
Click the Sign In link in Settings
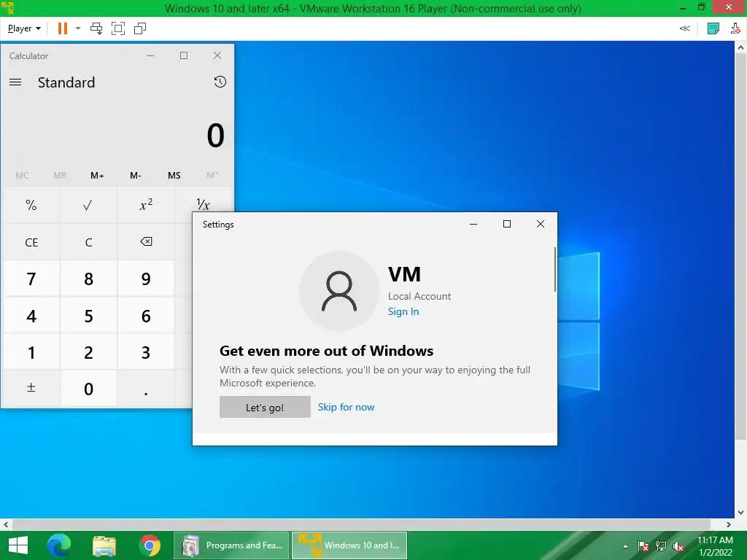click(403, 311)
